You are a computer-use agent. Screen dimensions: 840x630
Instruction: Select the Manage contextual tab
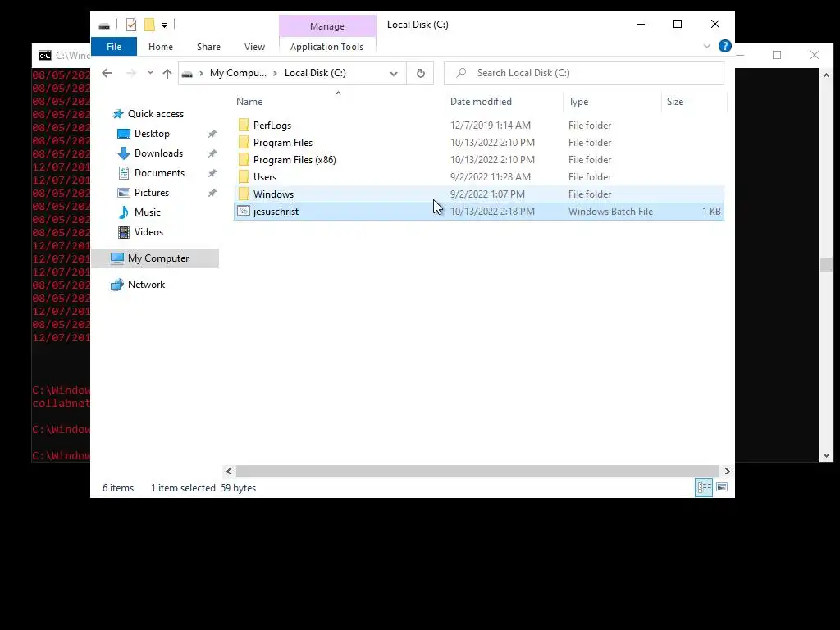(327, 25)
